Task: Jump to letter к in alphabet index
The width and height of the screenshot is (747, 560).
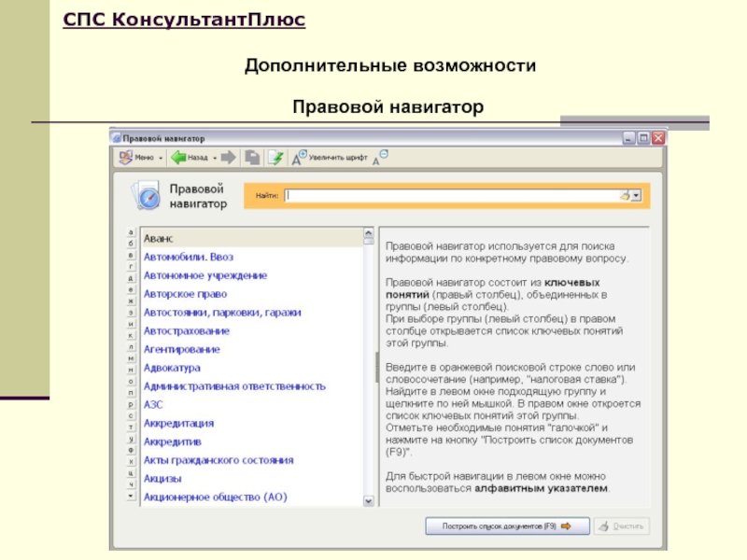Action: pyautogui.click(x=131, y=335)
